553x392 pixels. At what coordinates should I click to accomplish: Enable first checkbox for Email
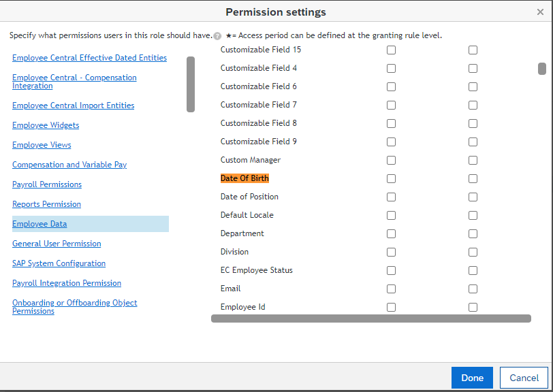tap(391, 289)
